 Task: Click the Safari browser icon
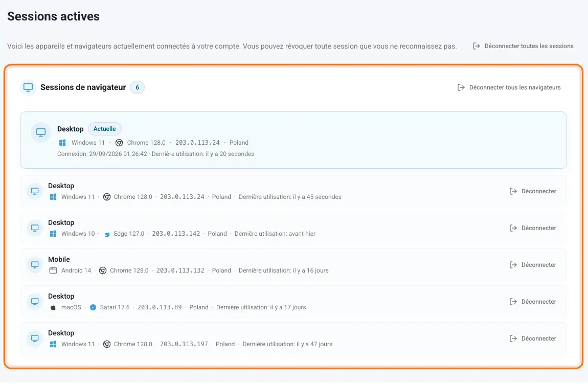coord(93,307)
